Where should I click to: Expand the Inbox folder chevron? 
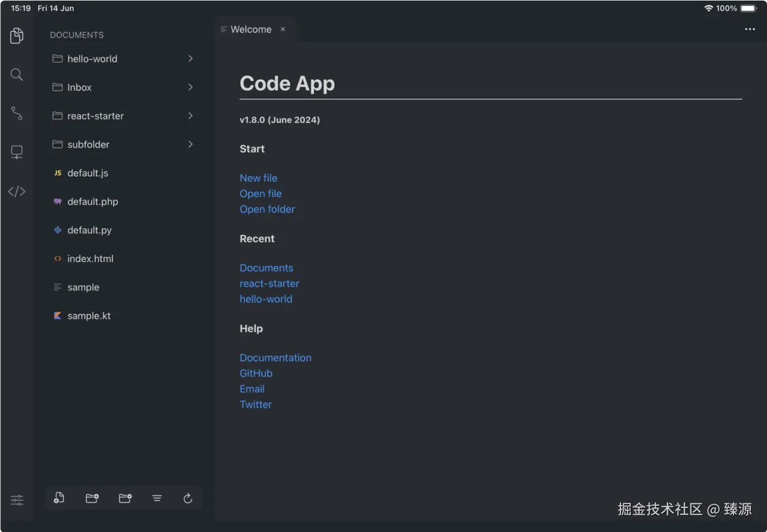[190, 87]
